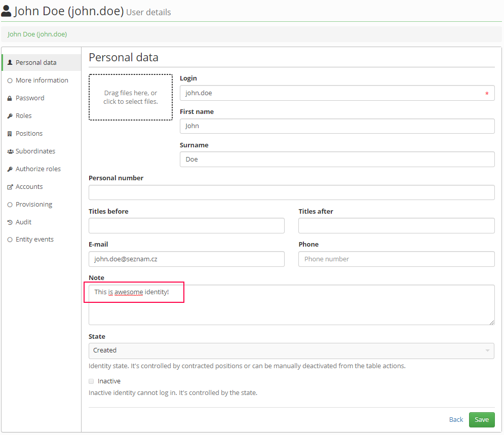Click the Positions building icon

tap(10, 134)
